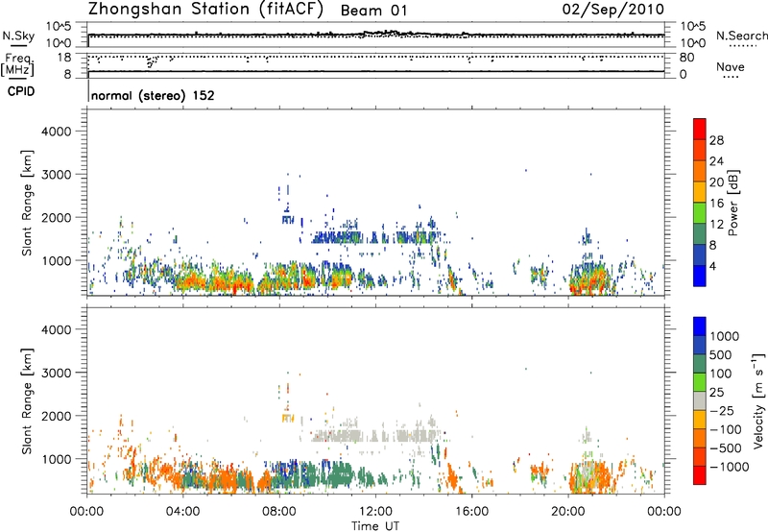Click the 04:00 time tick label
768x532 pixels.
(x=182, y=512)
